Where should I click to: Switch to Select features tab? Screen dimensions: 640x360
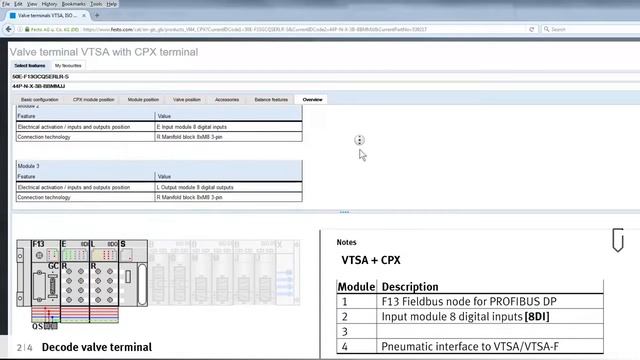click(x=30, y=66)
